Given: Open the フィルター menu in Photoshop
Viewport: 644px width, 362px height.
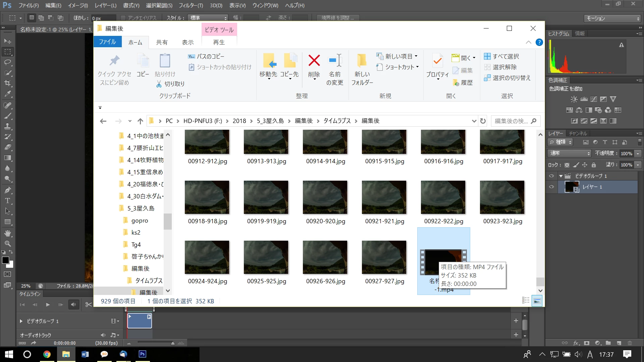Looking at the screenshot, I should pyautogui.click(x=191, y=5).
